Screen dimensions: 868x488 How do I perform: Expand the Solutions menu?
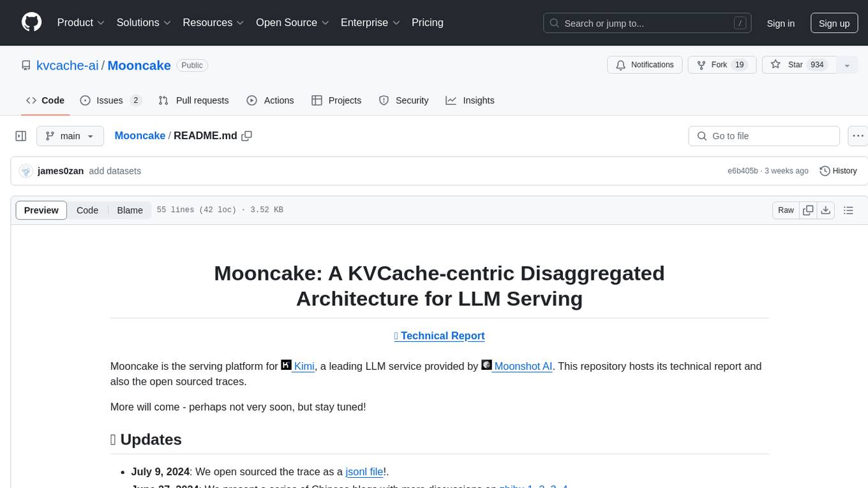[x=144, y=22]
